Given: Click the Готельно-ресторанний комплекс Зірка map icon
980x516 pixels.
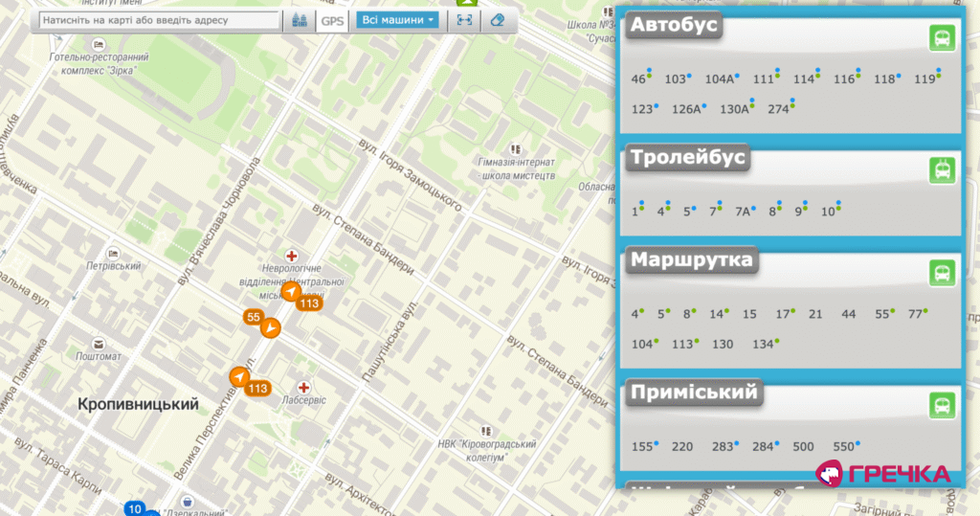Looking at the screenshot, I should 99,44.
